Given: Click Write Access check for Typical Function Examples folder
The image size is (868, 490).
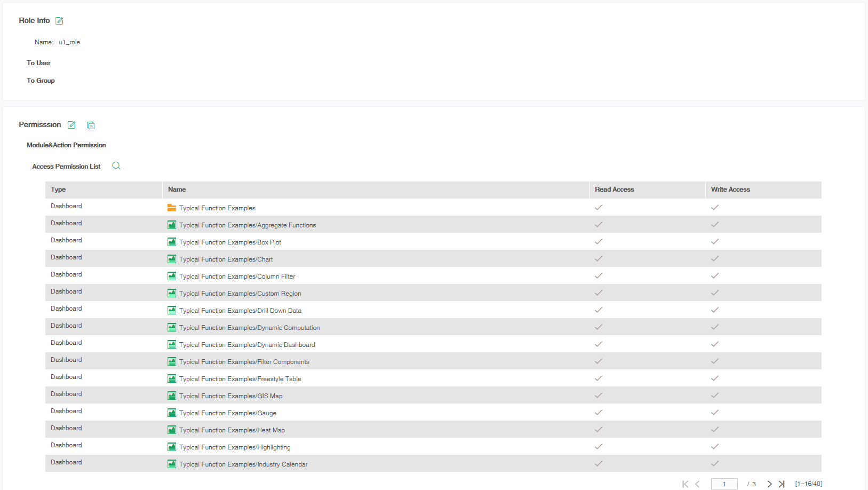Looking at the screenshot, I should coord(715,207).
